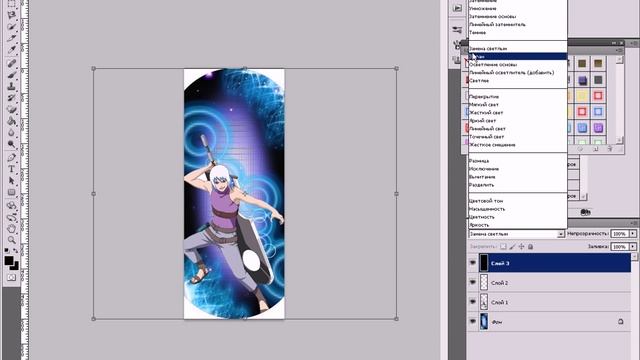Hide layer Слой 2
Viewport: 640px width, 360px height.
[473, 282]
